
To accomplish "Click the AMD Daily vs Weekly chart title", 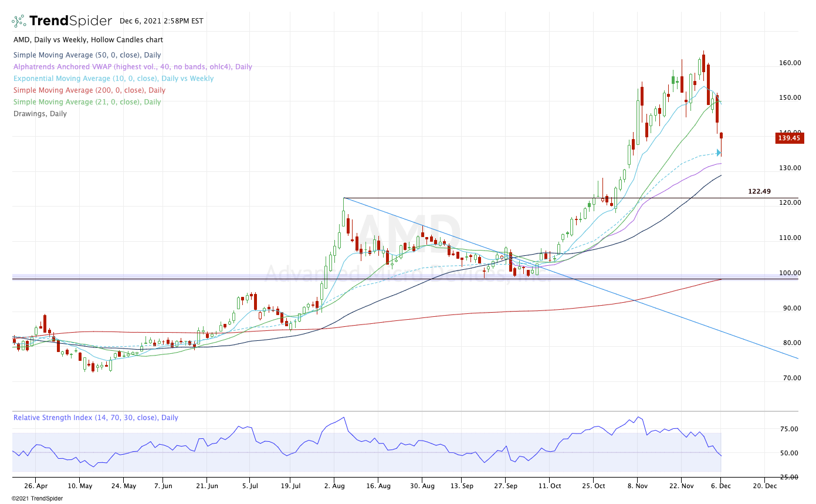I will point(88,40).
